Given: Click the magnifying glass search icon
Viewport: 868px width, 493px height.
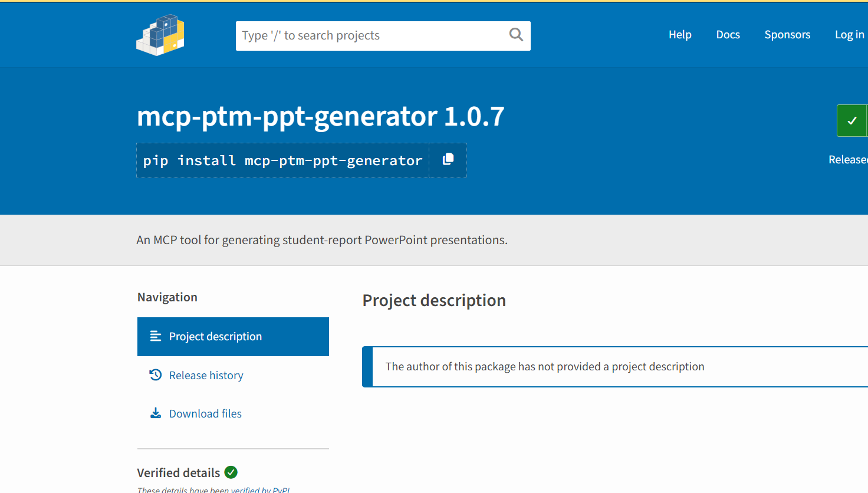Looking at the screenshot, I should (516, 35).
